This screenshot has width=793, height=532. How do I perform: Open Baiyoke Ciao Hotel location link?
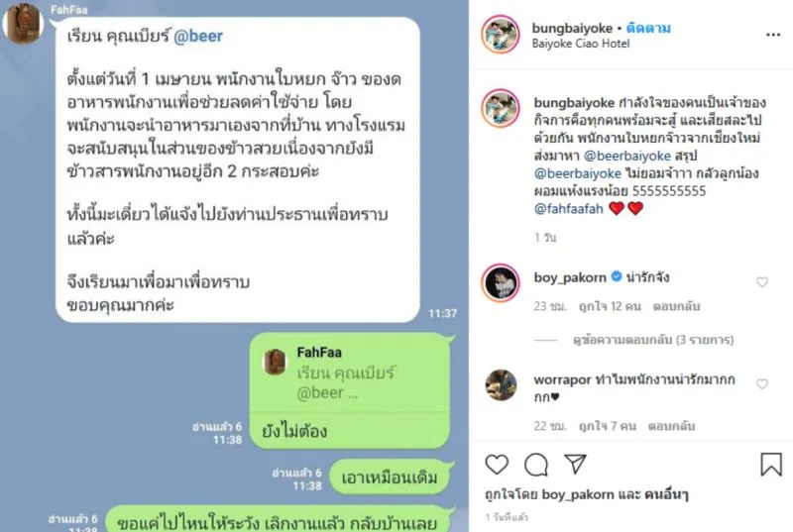(581, 44)
